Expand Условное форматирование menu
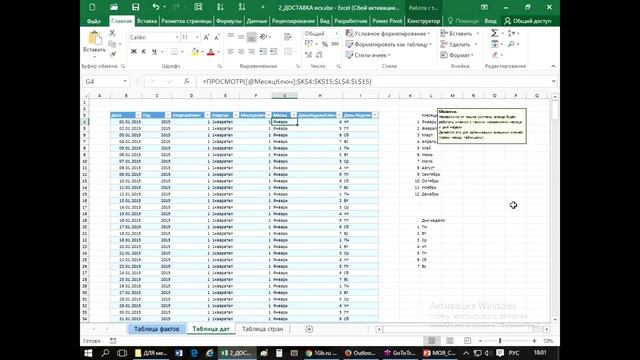640x360 pixels. (388, 33)
